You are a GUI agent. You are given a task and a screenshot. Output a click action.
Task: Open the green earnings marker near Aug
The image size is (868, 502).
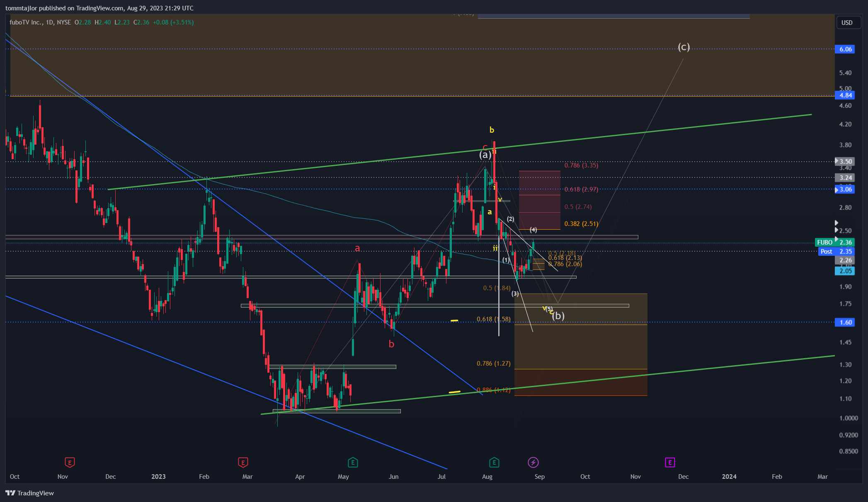pos(494,462)
